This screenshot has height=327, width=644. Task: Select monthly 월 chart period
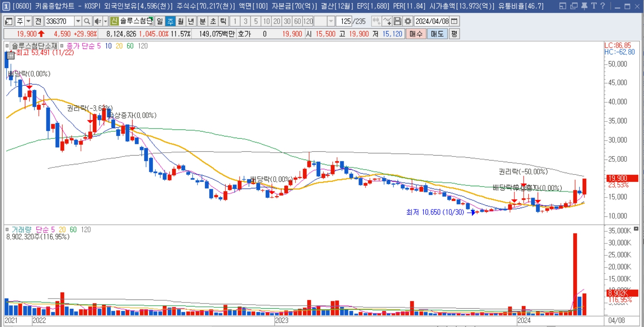click(180, 21)
